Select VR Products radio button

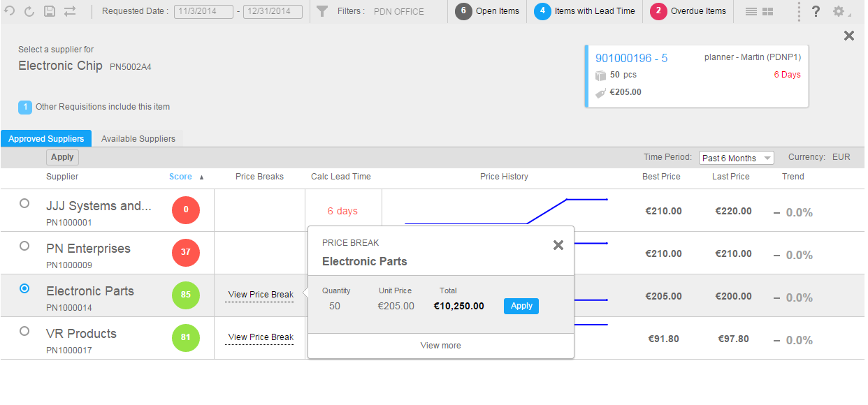coord(24,331)
